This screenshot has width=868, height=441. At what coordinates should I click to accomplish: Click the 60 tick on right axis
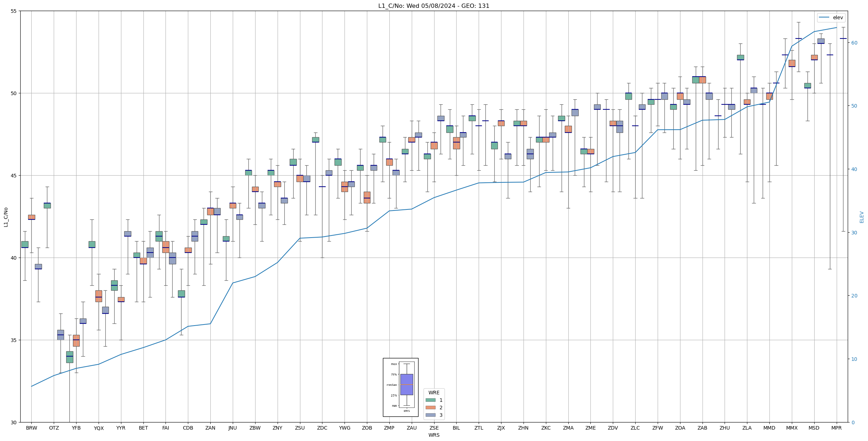(854, 43)
